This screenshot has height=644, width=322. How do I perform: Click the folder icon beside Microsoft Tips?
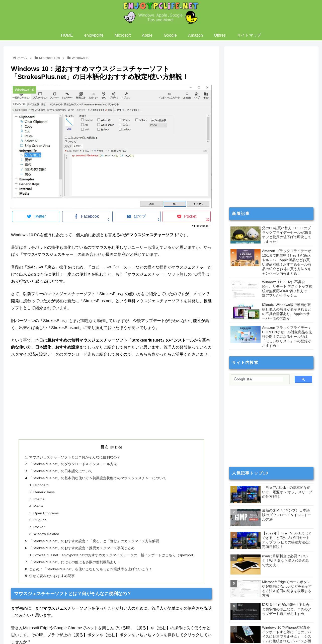[36, 58]
